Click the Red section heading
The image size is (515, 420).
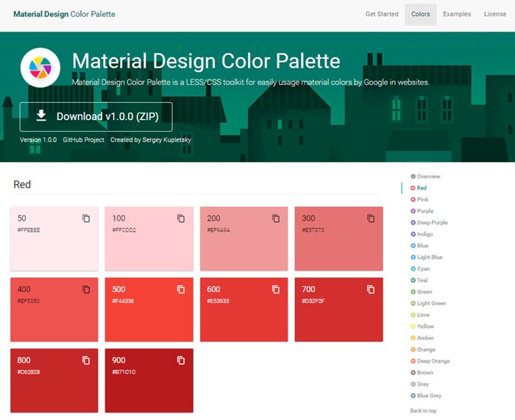(x=22, y=184)
